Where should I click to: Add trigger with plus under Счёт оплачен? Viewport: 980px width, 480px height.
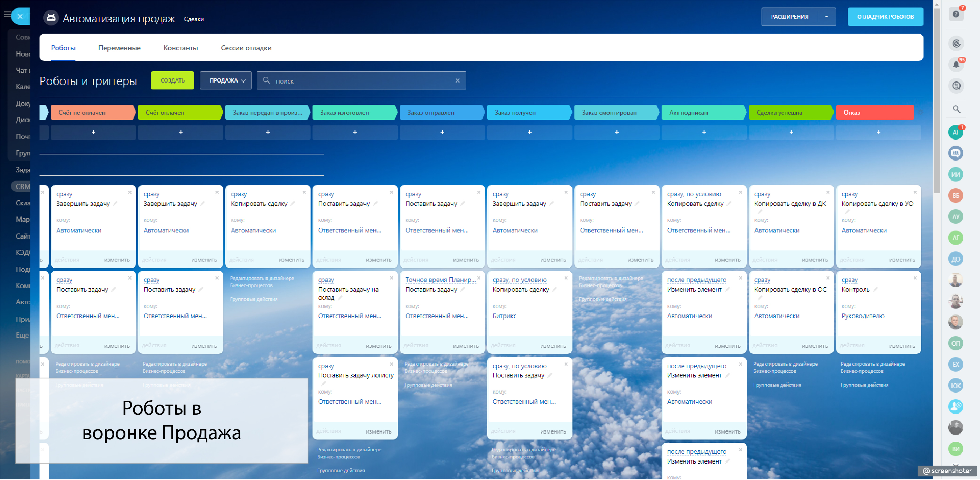[180, 132]
